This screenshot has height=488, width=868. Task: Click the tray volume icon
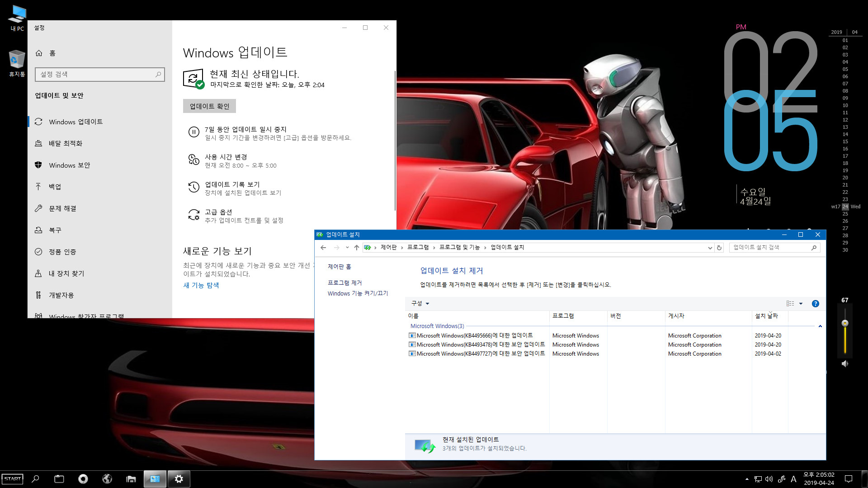769,479
